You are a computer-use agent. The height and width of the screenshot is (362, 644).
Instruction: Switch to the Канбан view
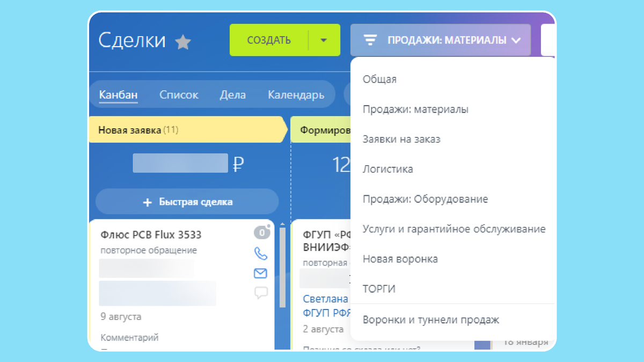[119, 95]
